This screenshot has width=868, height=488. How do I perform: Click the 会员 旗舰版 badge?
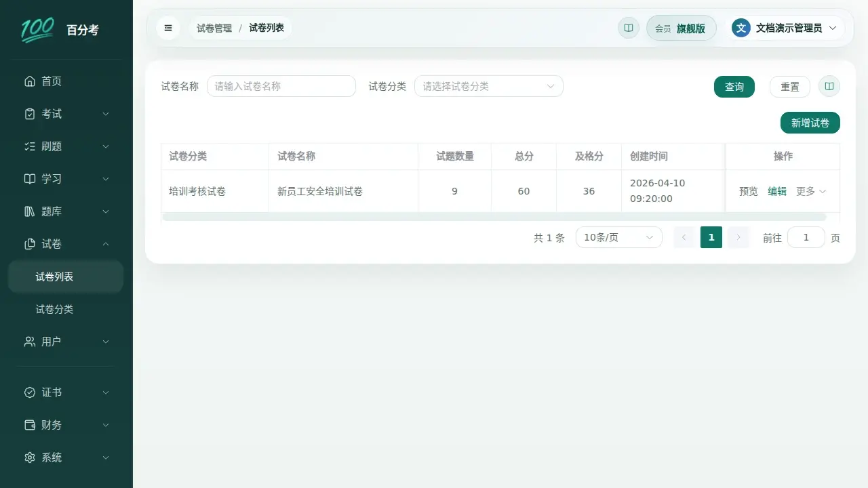tap(681, 28)
